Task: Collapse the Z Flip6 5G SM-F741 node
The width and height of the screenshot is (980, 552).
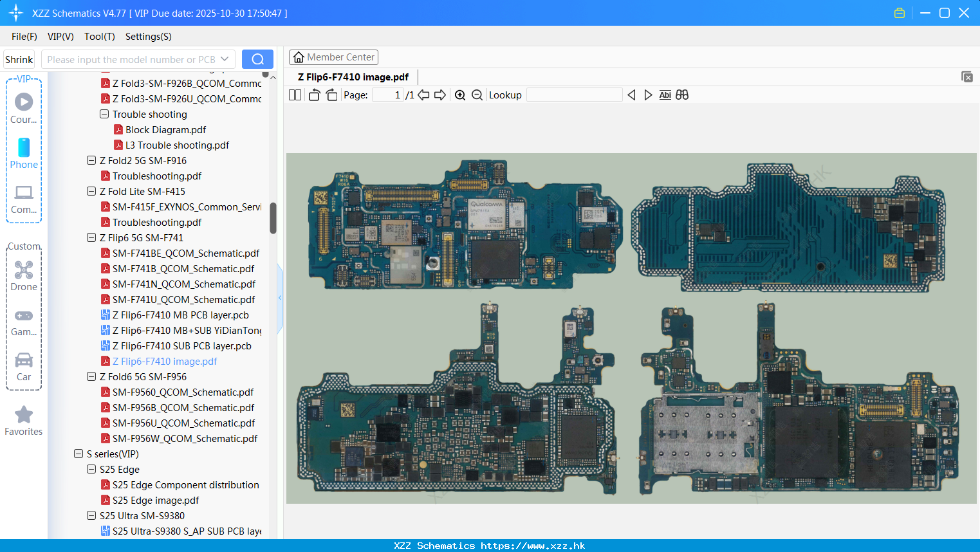Action: point(91,237)
